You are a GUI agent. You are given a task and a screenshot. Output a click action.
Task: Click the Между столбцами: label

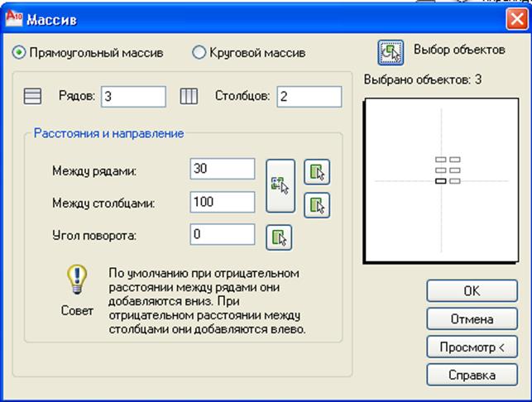point(103,203)
